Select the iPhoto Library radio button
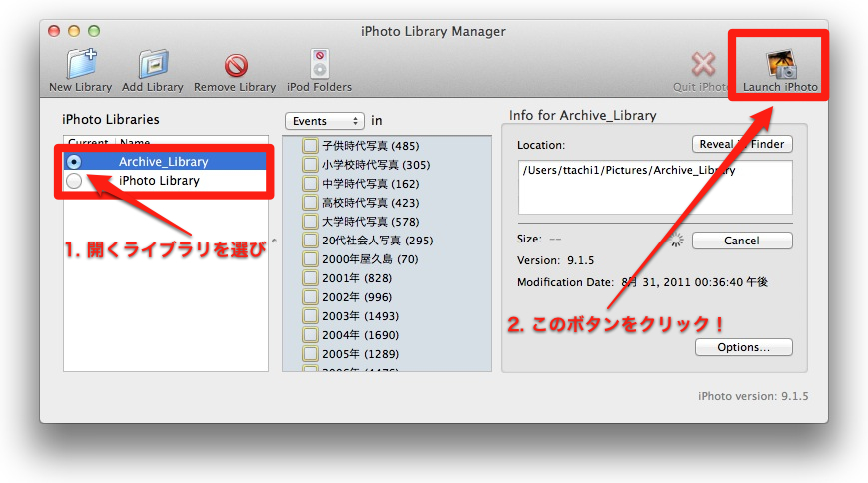868x483 pixels. tap(74, 181)
